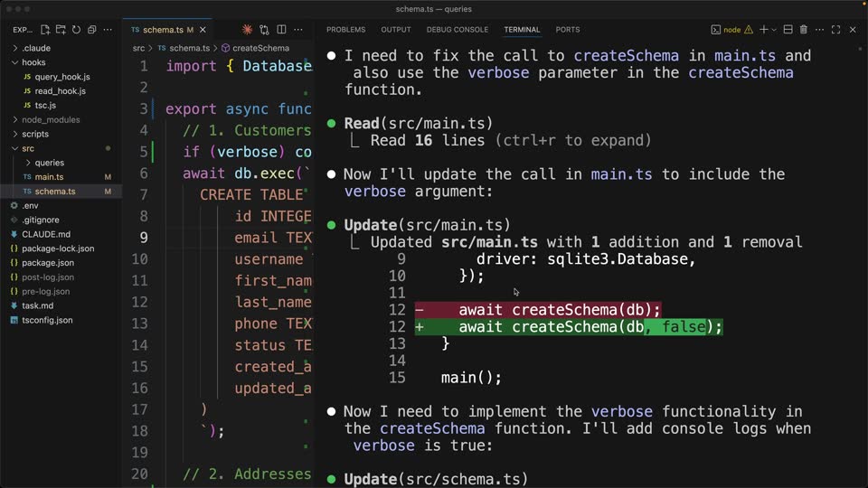The height and width of the screenshot is (488, 868).
Task: Open changes compare icon in editor toolbar
Action: coord(264,29)
